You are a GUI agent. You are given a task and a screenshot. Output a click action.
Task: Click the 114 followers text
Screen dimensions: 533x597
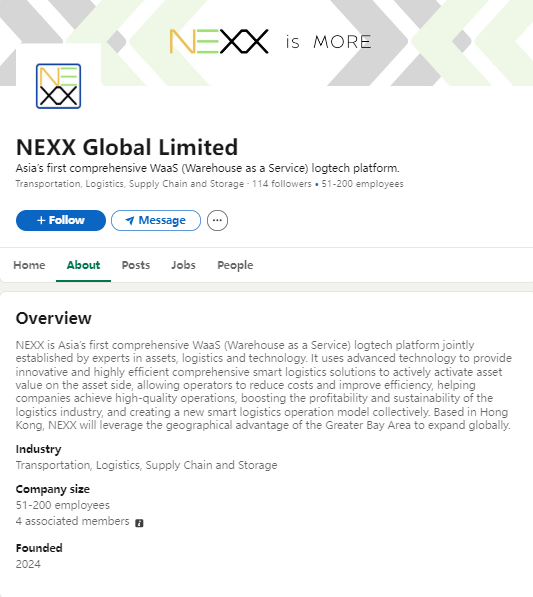click(282, 184)
